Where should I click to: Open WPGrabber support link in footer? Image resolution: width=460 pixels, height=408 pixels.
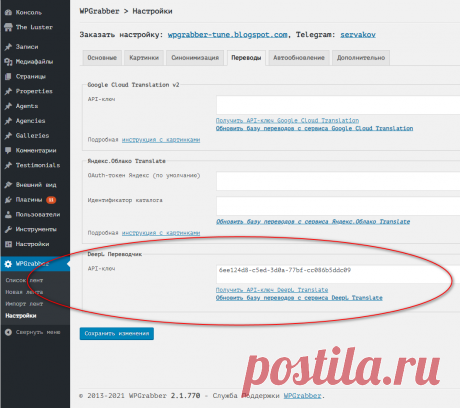click(x=302, y=396)
